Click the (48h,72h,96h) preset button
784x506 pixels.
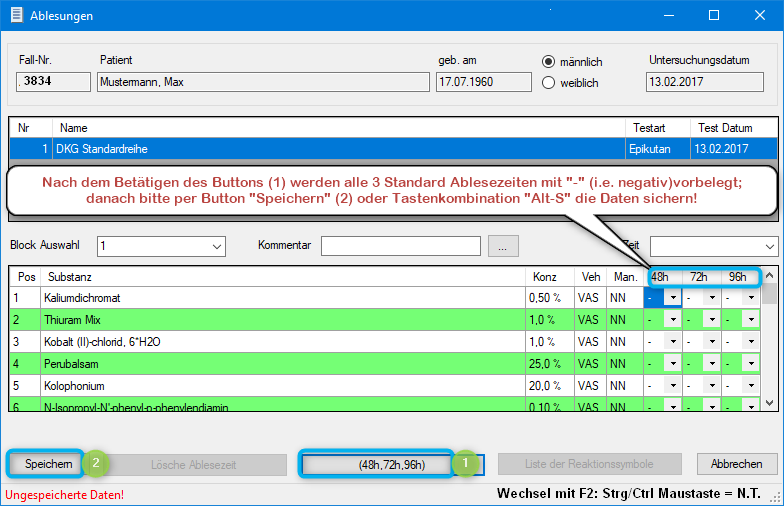377,464
